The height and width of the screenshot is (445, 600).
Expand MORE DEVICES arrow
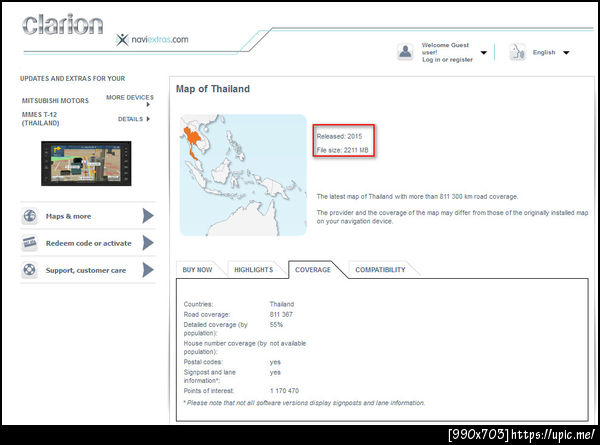pyautogui.click(x=148, y=104)
